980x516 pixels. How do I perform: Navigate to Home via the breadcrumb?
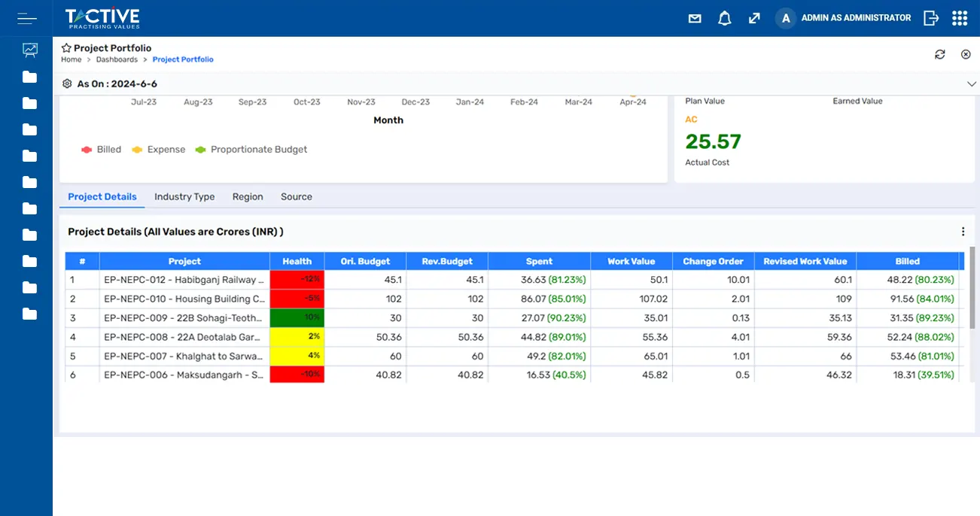coord(71,59)
